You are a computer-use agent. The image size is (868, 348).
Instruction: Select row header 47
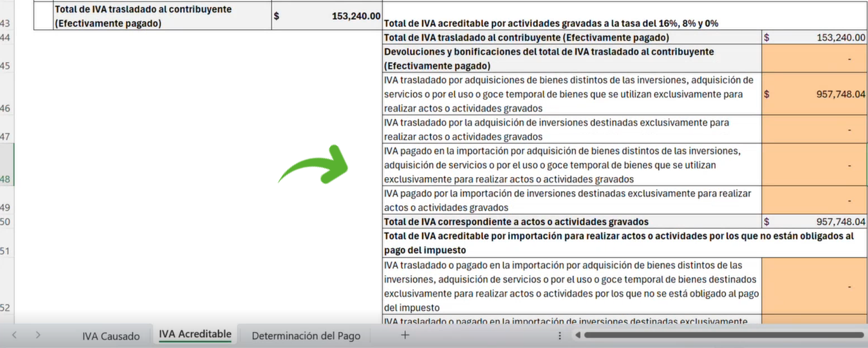pos(7,129)
